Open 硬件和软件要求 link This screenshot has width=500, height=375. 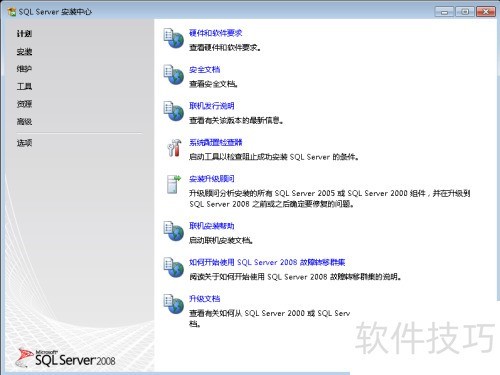point(216,33)
